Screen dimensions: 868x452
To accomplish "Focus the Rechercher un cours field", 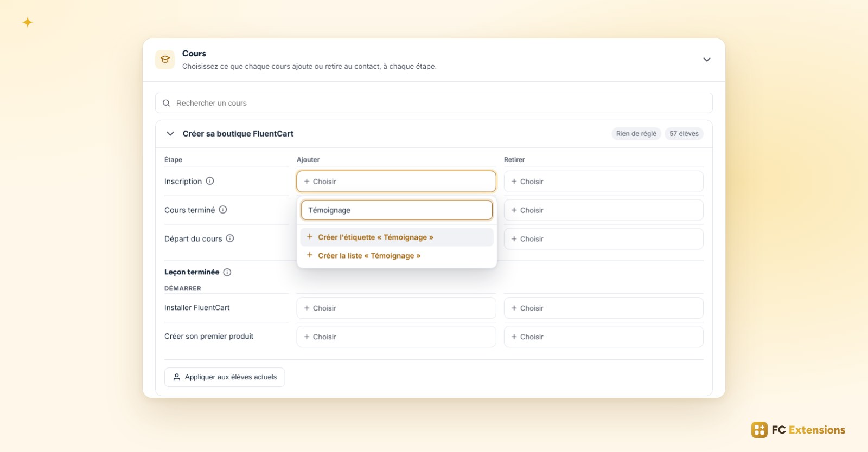I will pos(434,103).
